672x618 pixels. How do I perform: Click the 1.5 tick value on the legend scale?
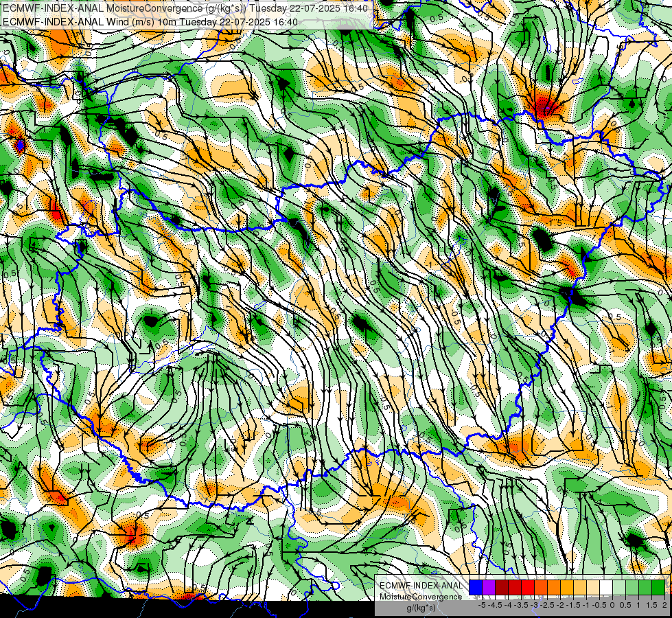(651, 605)
